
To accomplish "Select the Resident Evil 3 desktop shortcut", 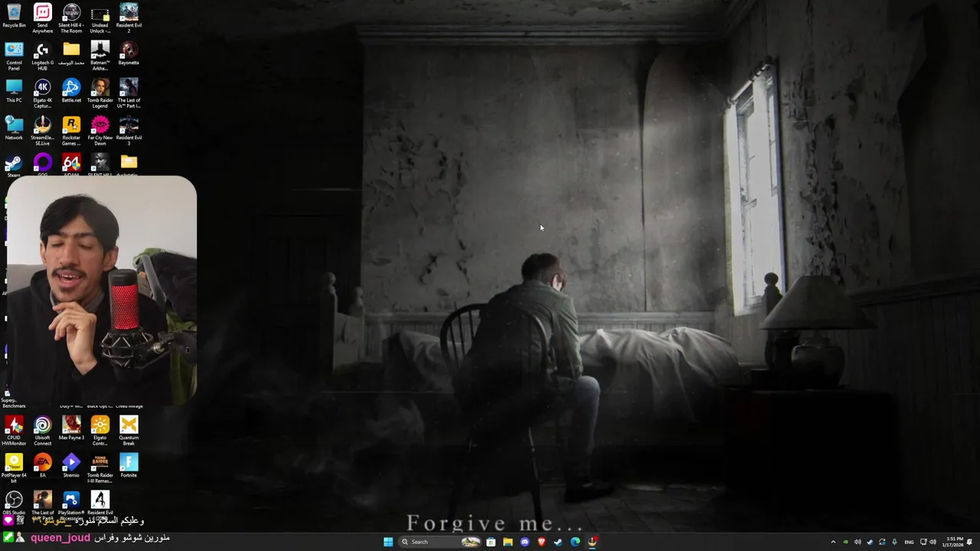I will (129, 132).
